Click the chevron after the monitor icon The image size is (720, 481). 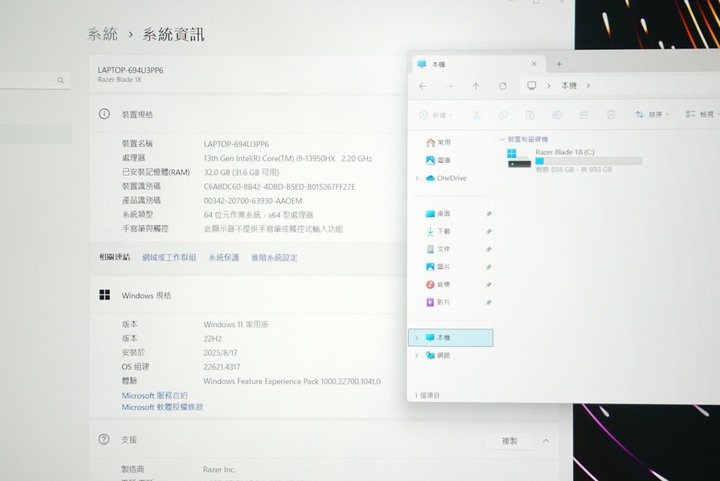pos(548,86)
